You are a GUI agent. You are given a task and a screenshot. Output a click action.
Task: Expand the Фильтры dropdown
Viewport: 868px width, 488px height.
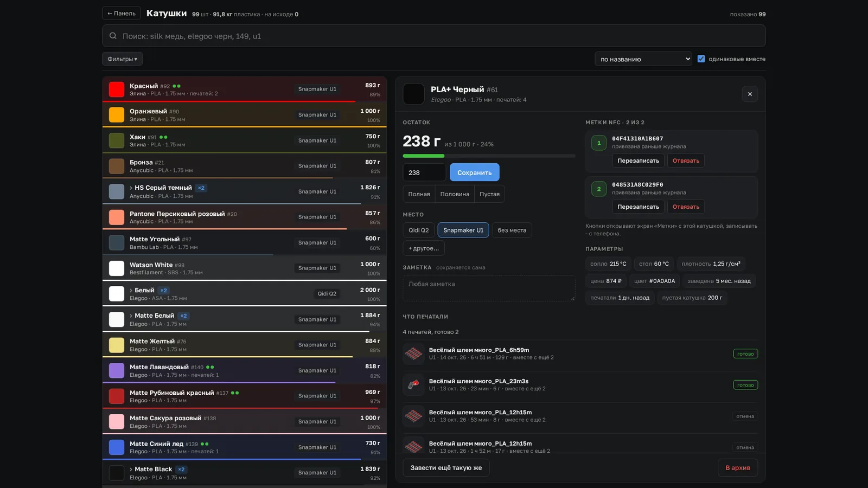(123, 59)
